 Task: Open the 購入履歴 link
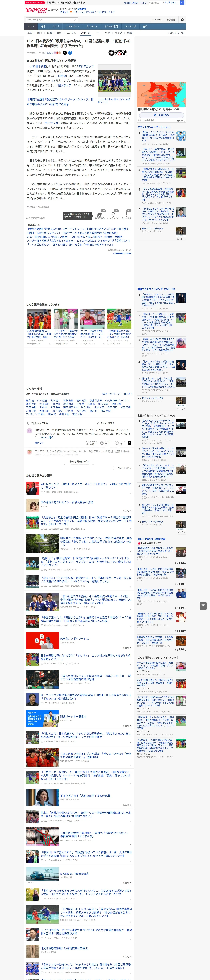point(171,19)
